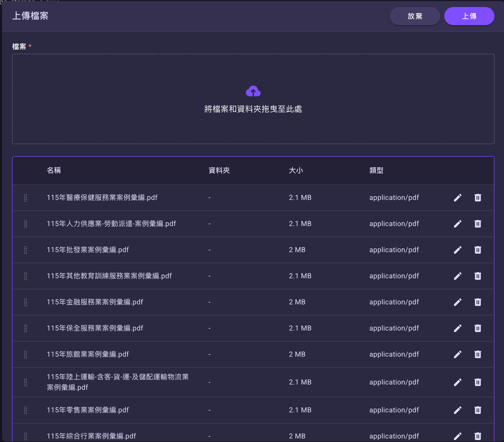This screenshot has height=442, width=504.
Task: Select file name 115年旅館業案例彙編.pdf
Action: click(88, 354)
